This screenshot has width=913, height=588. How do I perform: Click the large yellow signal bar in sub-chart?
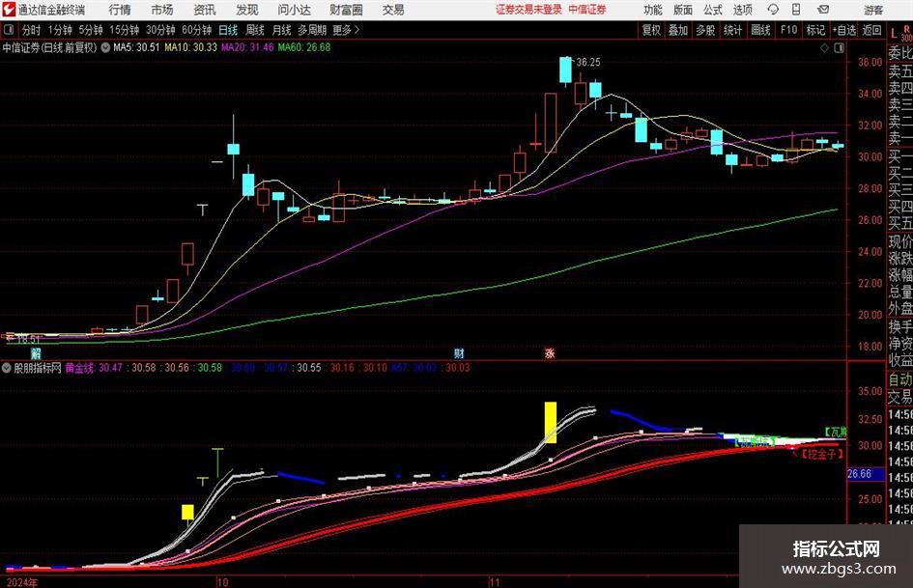551,422
